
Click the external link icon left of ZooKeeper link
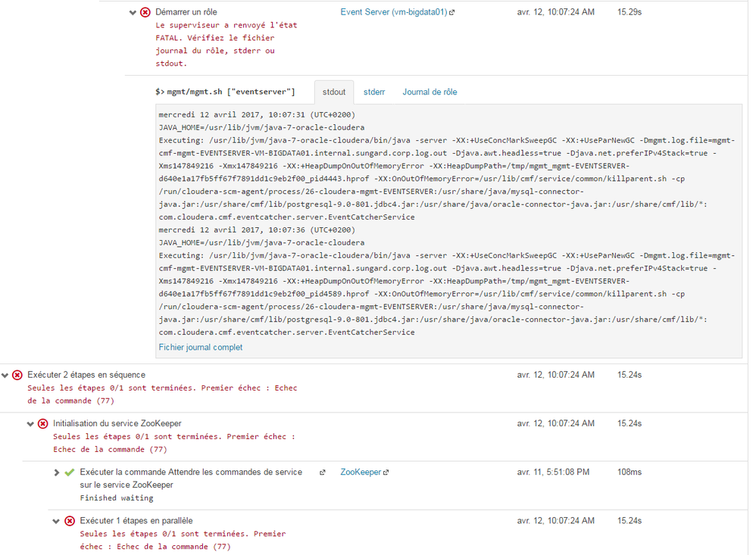tap(323, 472)
